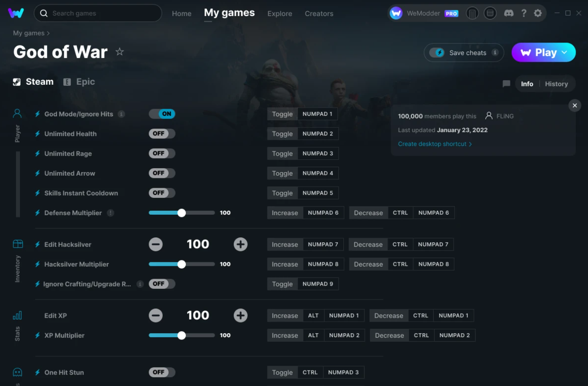Expand the Play button dropdown arrow
The width and height of the screenshot is (588, 386).
564,52
